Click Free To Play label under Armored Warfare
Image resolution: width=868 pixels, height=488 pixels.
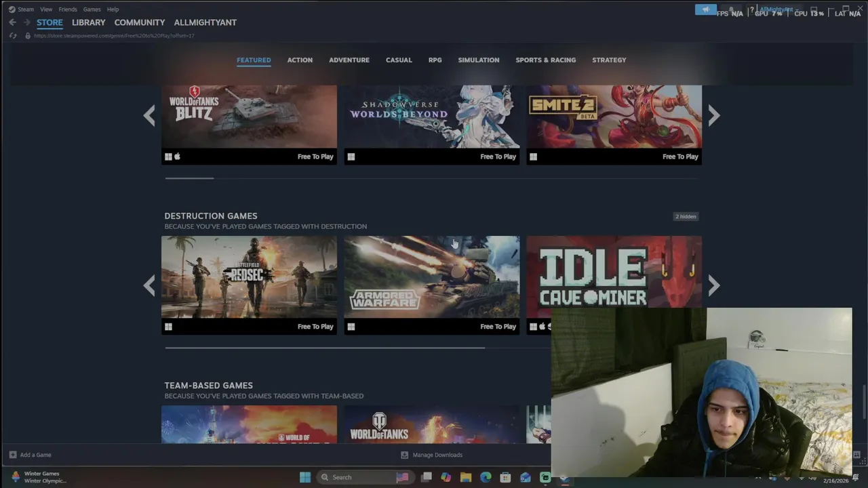498,327
